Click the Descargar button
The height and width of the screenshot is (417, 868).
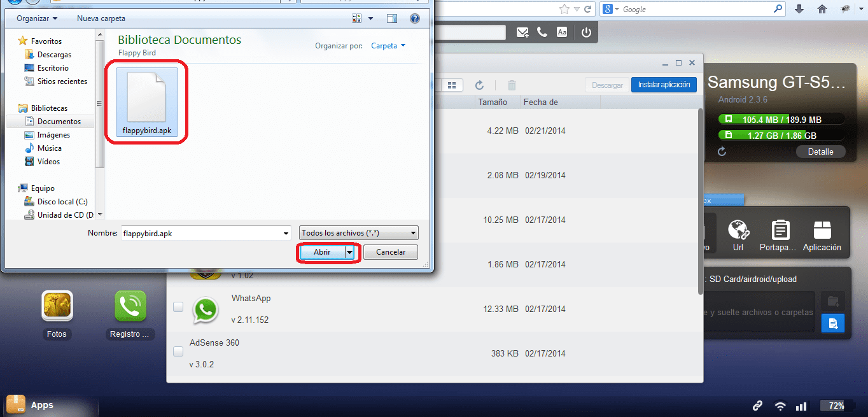coord(607,85)
